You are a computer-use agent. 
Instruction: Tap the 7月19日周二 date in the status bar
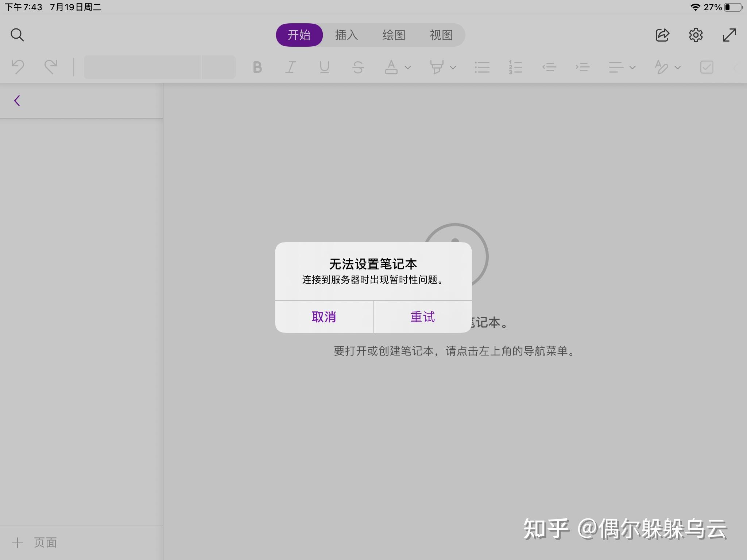point(76,7)
